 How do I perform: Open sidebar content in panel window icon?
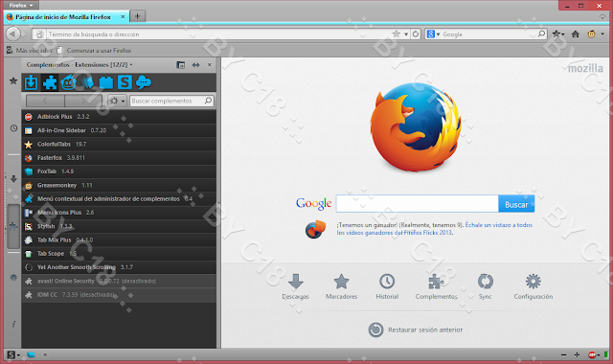pos(181,65)
